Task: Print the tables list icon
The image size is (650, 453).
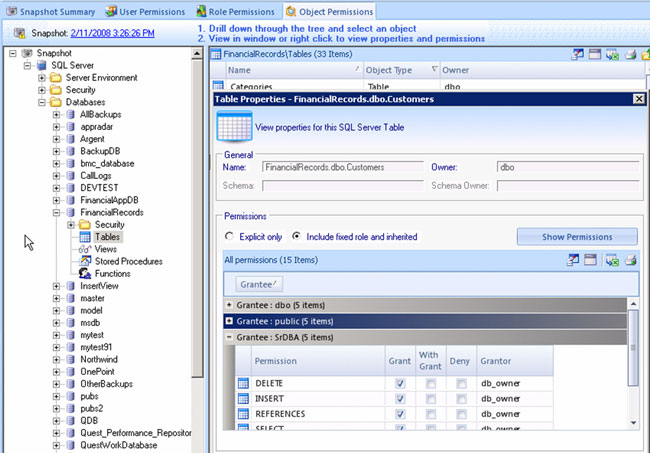Action: pos(631,54)
